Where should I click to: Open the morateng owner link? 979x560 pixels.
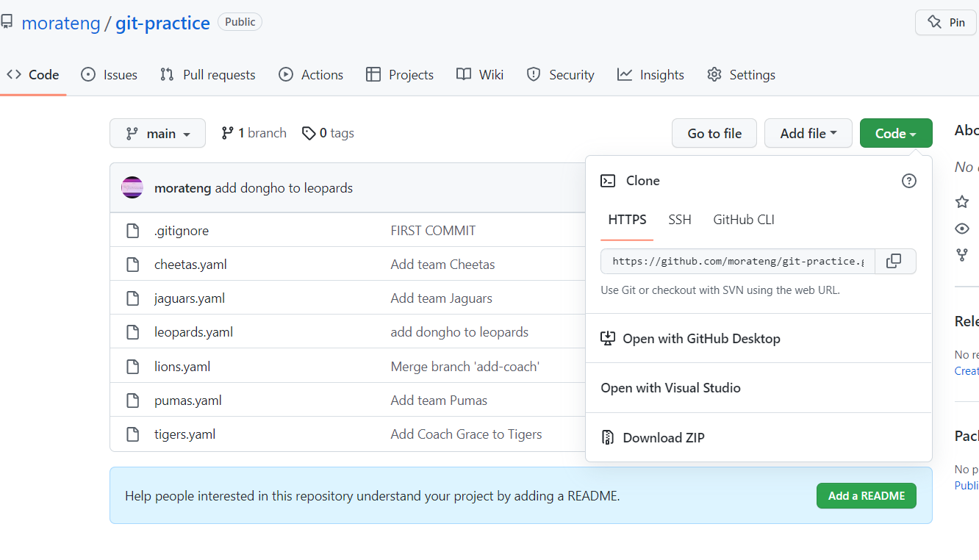61,23
